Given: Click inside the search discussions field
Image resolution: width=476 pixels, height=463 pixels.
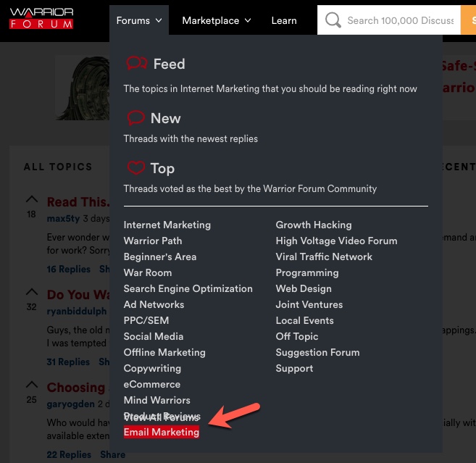Looking at the screenshot, I should click(x=400, y=20).
